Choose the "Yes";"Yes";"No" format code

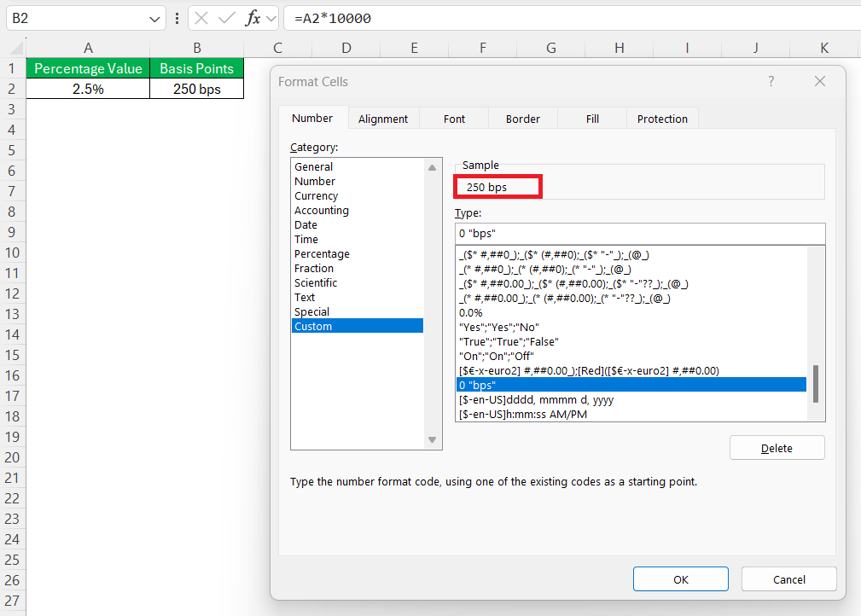[x=631, y=328]
